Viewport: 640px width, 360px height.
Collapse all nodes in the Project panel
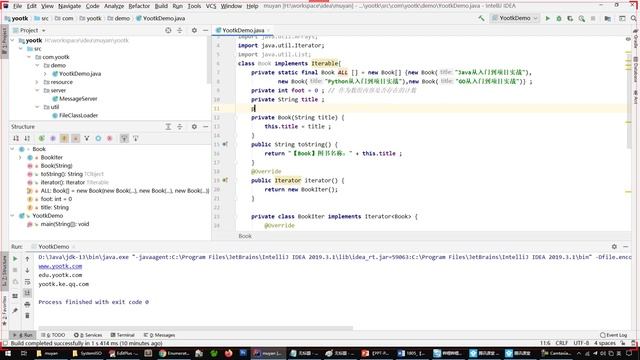tap(180, 31)
